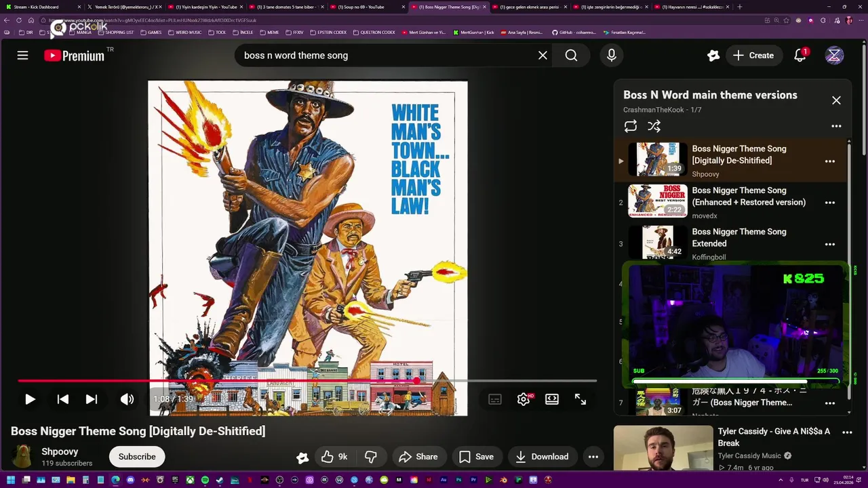
Task: Click the video progress bar's red scrubber
Action: point(416,381)
